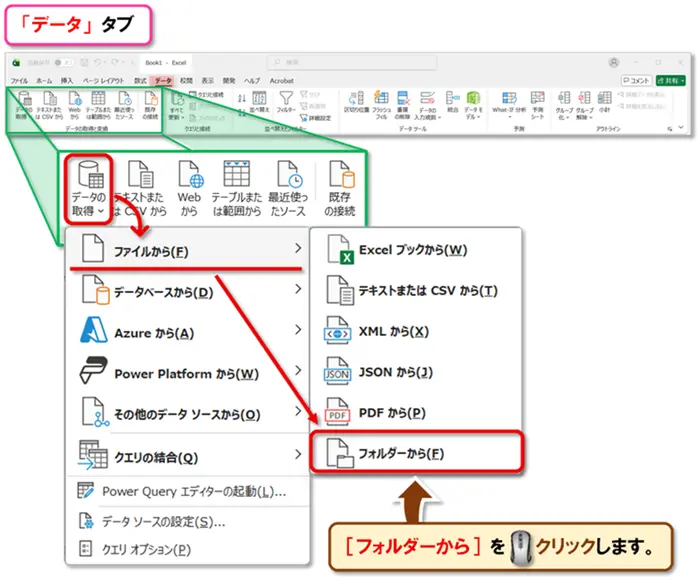Click enlarged テーブルまたは範囲から table icon
This screenshot has width=700, height=582.
236,174
